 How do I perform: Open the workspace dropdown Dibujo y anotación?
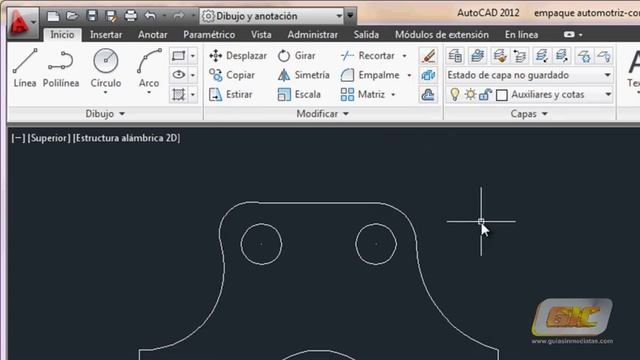pyautogui.click(x=272, y=16)
